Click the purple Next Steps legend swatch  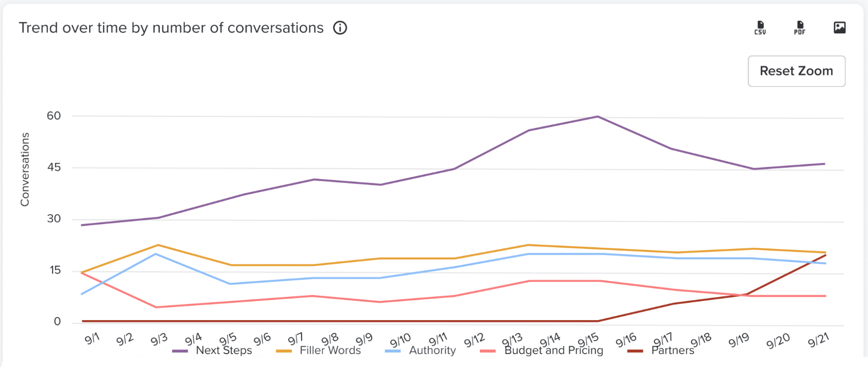click(180, 351)
